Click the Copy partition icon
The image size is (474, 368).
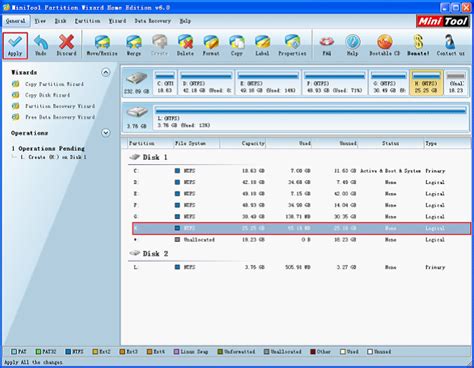point(237,42)
